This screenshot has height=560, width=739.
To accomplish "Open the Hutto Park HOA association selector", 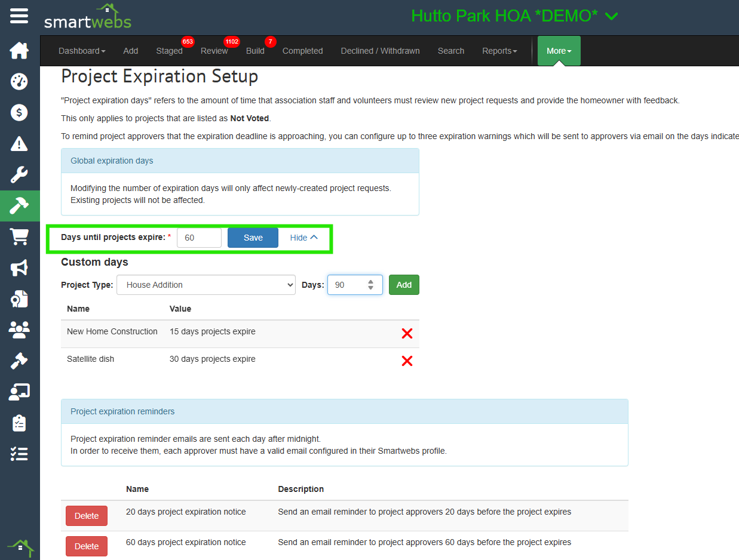I will [x=514, y=16].
